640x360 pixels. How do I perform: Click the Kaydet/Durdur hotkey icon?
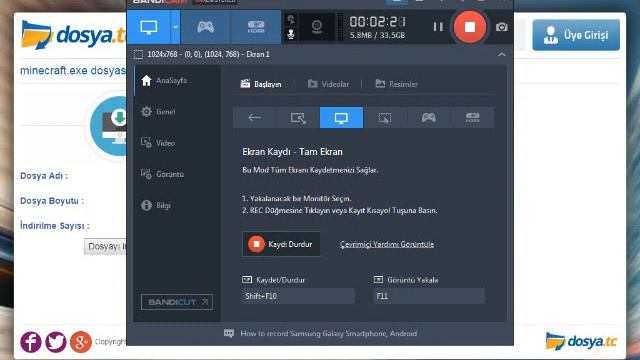pyautogui.click(x=247, y=280)
